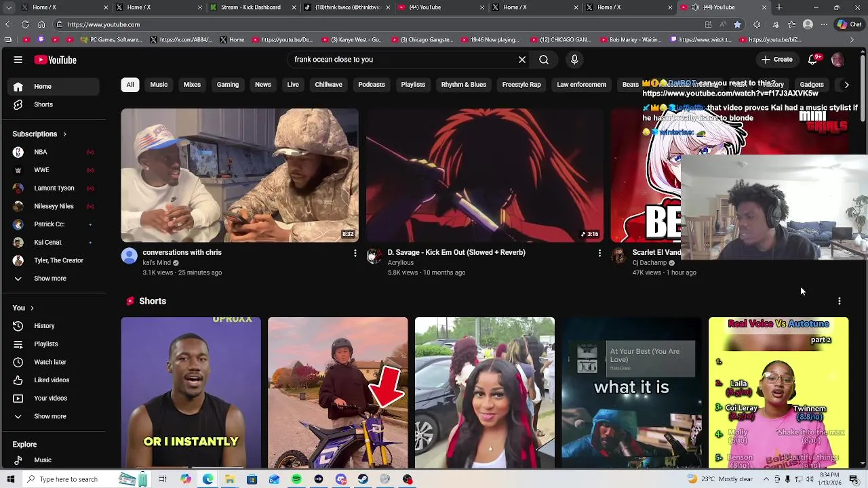Image resolution: width=868 pixels, height=488 pixels.
Task: Open Acryllous channel avatar
Action: click(374, 256)
